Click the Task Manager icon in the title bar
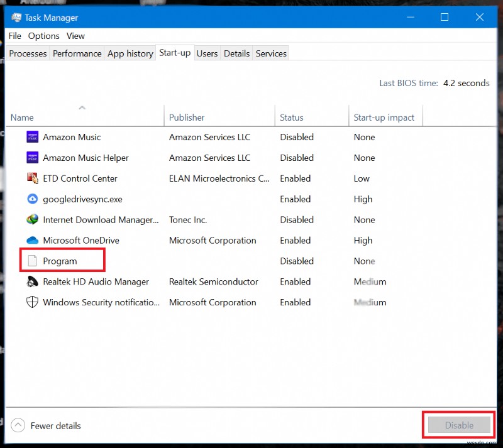503x448 pixels. click(15, 18)
